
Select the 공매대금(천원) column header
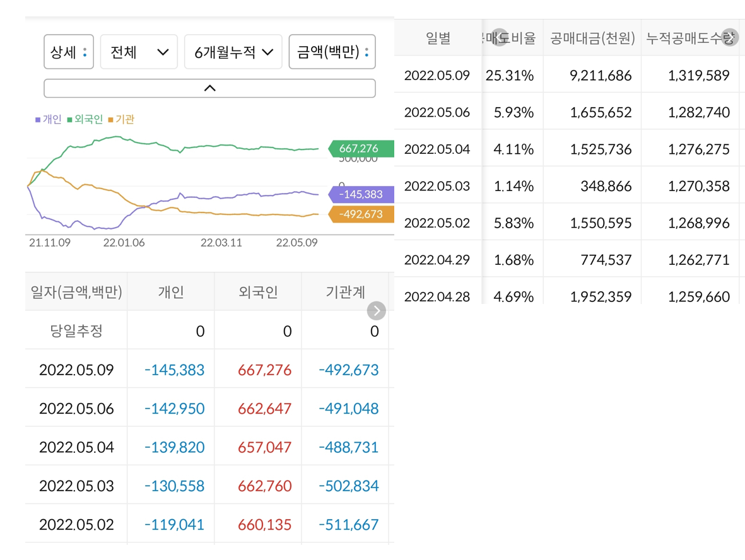click(594, 38)
